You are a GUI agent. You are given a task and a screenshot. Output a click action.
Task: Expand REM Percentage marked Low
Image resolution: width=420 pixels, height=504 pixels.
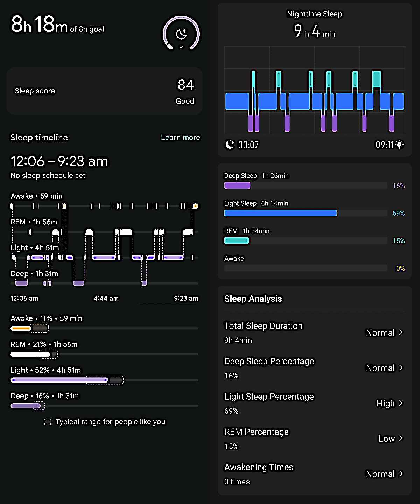click(x=390, y=439)
